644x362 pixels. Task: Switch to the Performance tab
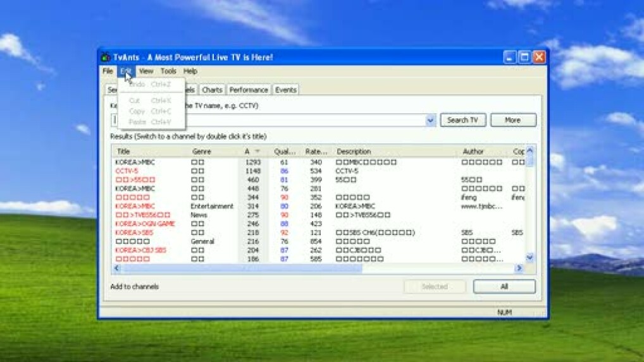[x=249, y=90]
